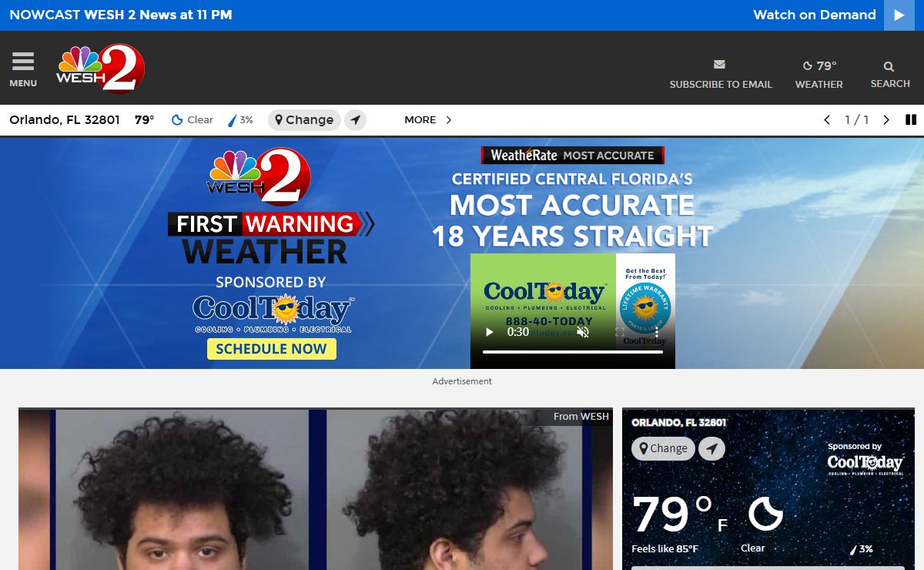
Task: Open the hamburger MENU
Action: coord(23,69)
